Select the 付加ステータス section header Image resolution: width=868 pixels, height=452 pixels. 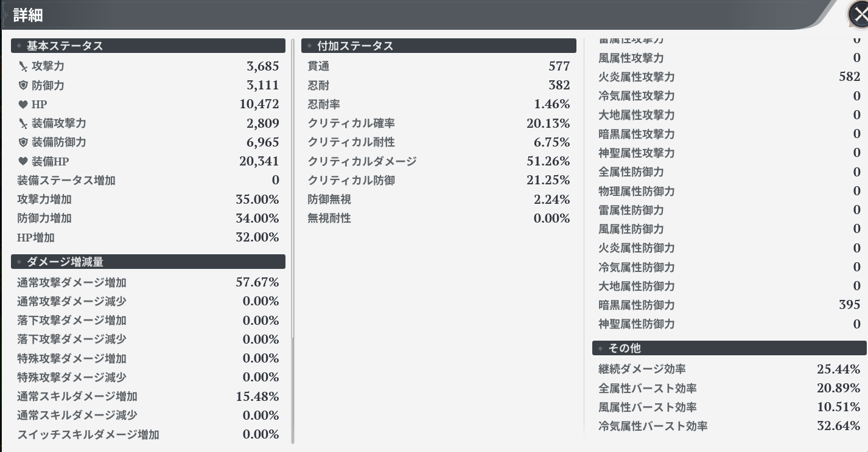coord(438,46)
